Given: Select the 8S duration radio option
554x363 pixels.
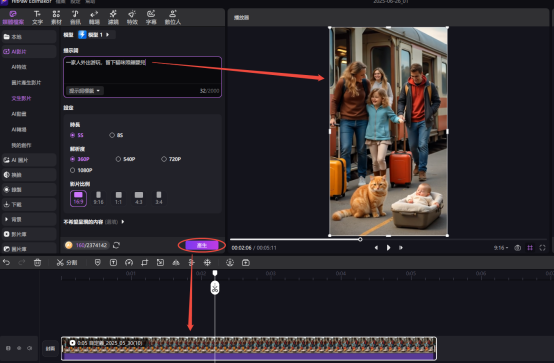Looking at the screenshot, I should click(x=116, y=135).
